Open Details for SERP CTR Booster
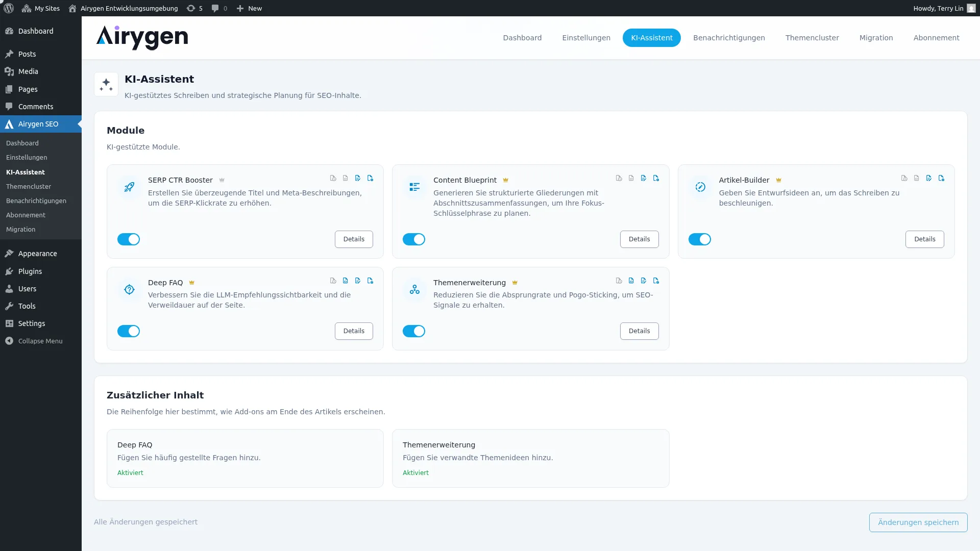Viewport: 980px width, 551px height. click(x=354, y=239)
